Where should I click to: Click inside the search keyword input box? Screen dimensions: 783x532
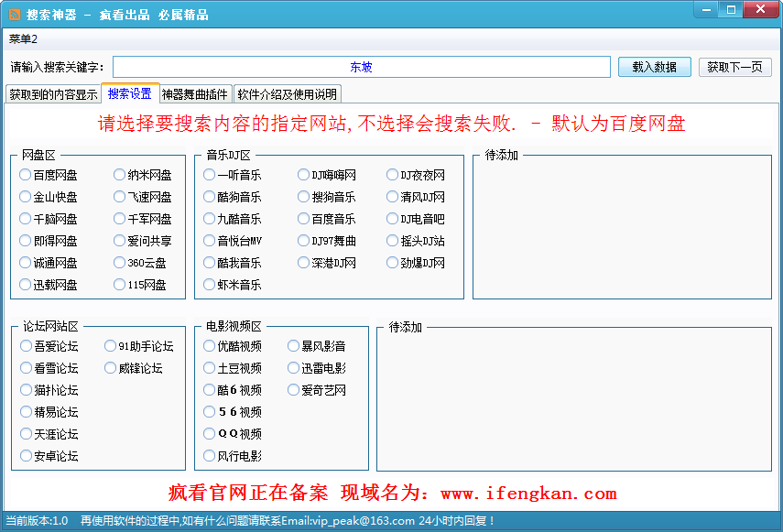360,66
